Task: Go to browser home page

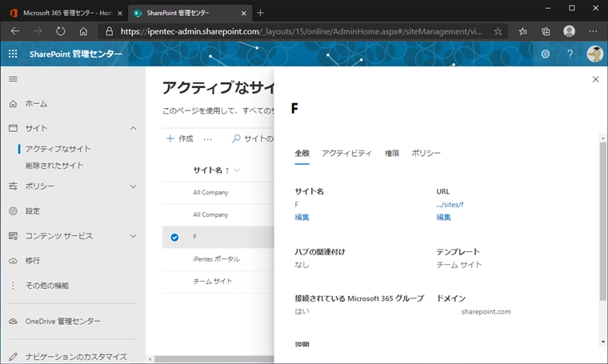Action: click(x=83, y=31)
